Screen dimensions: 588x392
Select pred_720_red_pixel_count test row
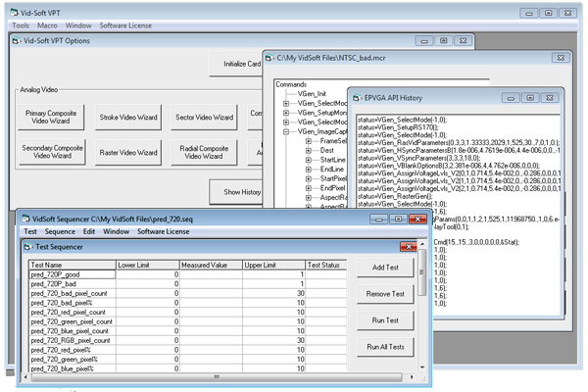(x=187, y=312)
